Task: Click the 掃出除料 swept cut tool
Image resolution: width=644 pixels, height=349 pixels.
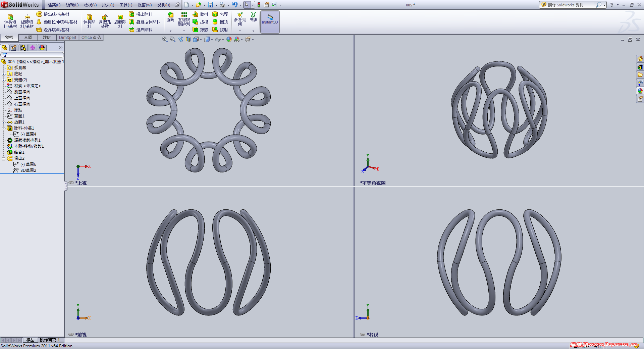Action: pyautogui.click(x=141, y=14)
